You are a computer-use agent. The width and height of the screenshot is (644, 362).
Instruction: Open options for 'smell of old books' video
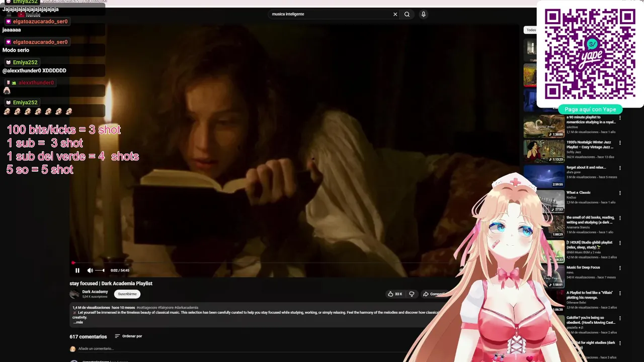coord(620,218)
